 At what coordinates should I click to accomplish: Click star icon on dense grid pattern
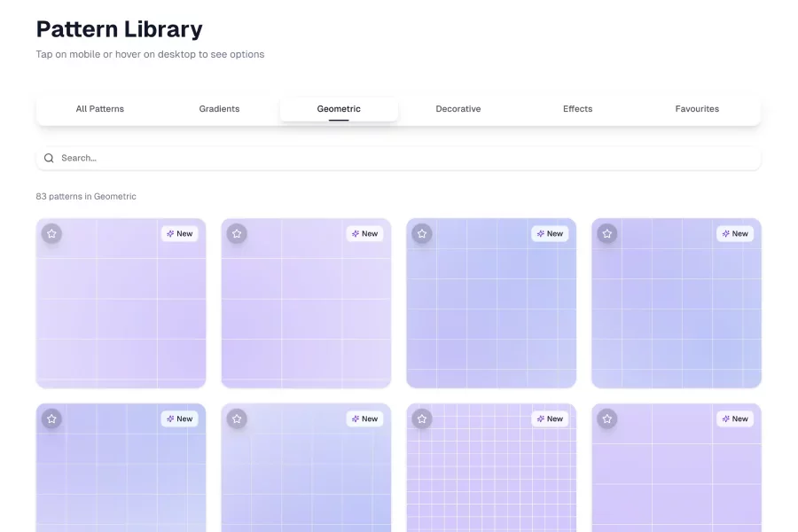pos(422,419)
